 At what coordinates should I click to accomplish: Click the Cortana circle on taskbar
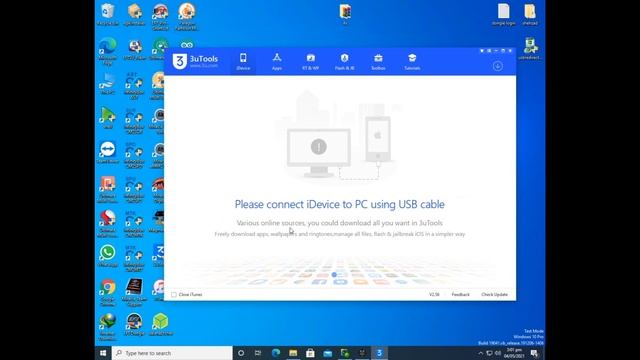coord(241,353)
